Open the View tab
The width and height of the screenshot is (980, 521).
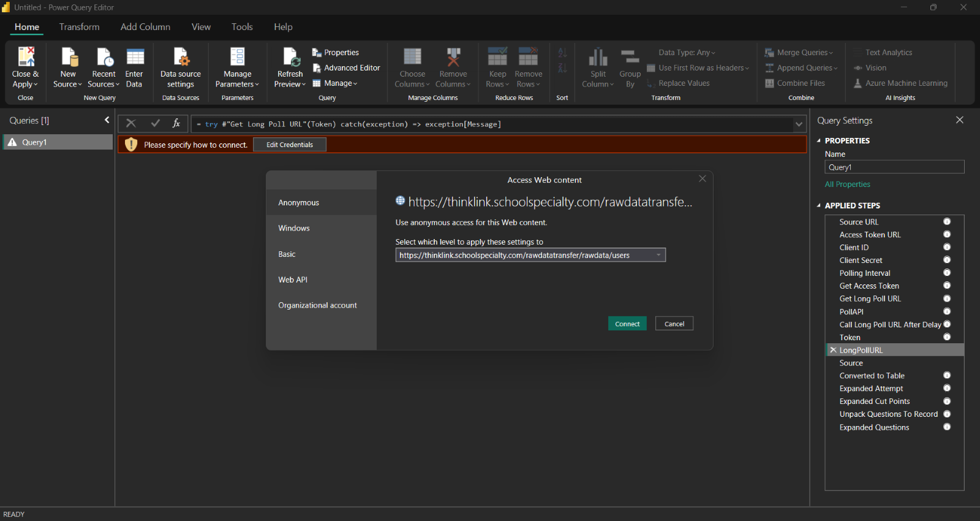tap(201, 27)
